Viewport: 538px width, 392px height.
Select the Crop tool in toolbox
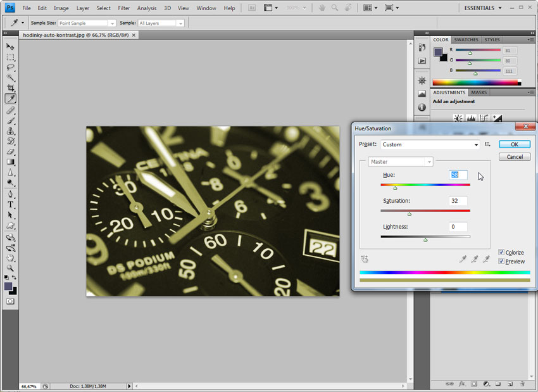pos(11,88)
